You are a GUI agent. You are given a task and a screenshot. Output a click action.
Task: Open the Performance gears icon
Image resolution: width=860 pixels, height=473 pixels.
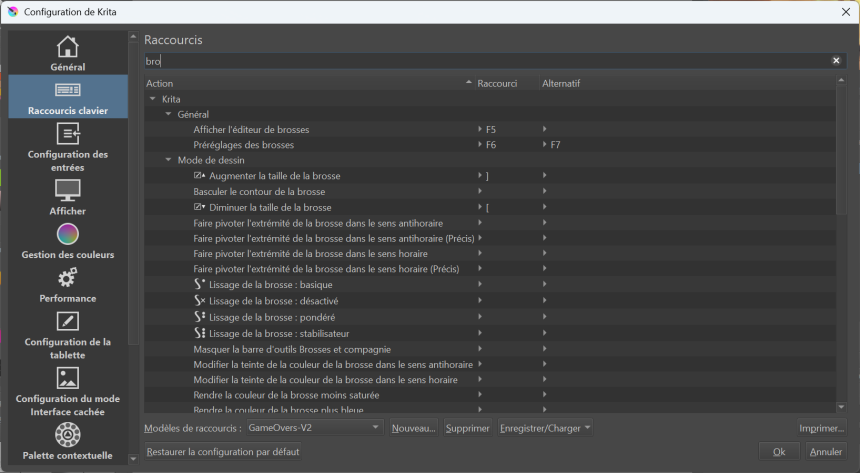click(x=67, y=278)
